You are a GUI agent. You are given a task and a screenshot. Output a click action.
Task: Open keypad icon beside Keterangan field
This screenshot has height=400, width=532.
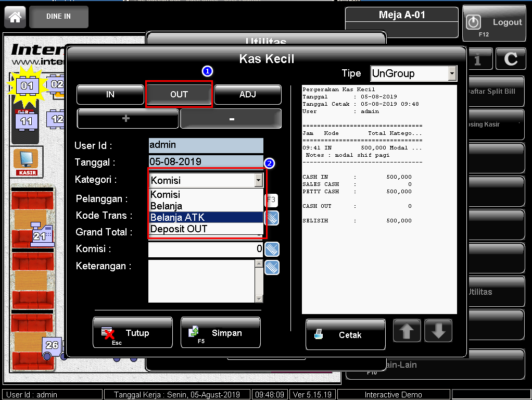tap(272, 267)
